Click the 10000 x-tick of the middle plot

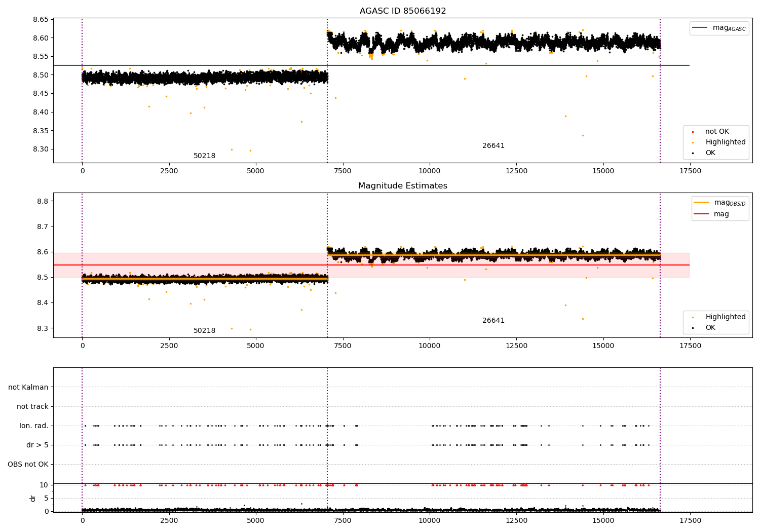(430, 346)
